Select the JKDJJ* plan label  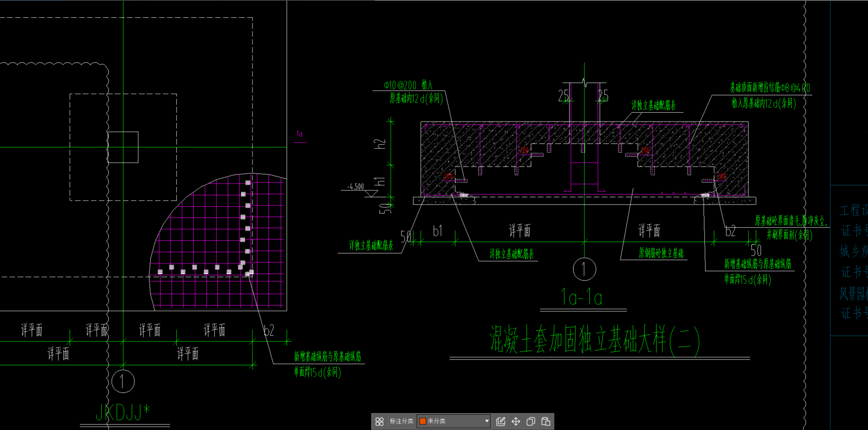(x=123, y=412)
